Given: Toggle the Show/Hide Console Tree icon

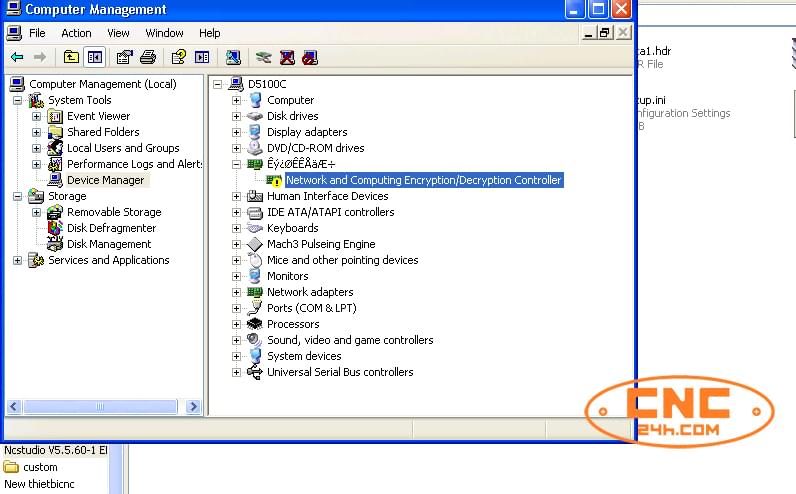Looking at the screenshot, I should click(x=95, y=57).
